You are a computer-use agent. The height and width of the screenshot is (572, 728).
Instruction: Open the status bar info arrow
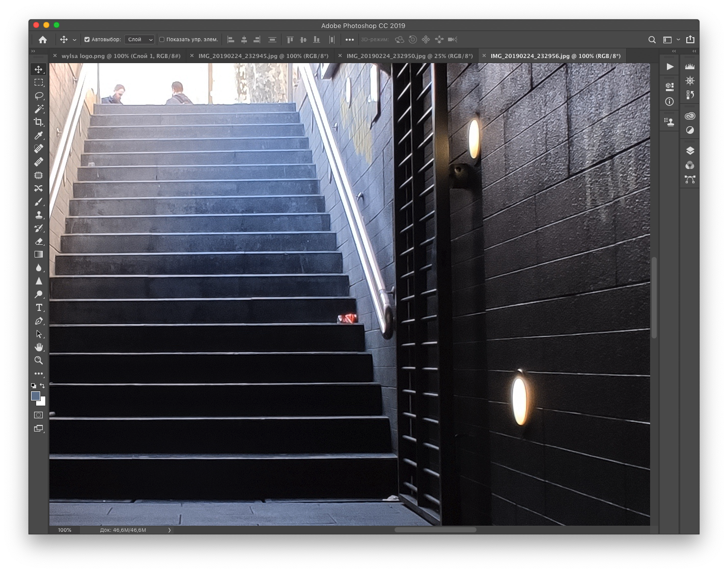point(170,530)
